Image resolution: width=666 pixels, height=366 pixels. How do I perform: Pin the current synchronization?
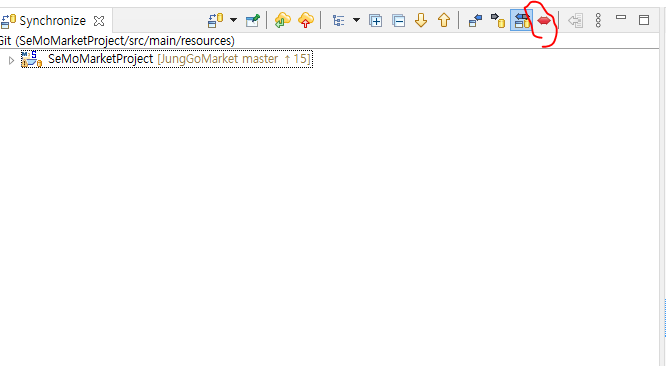[253, 20]
